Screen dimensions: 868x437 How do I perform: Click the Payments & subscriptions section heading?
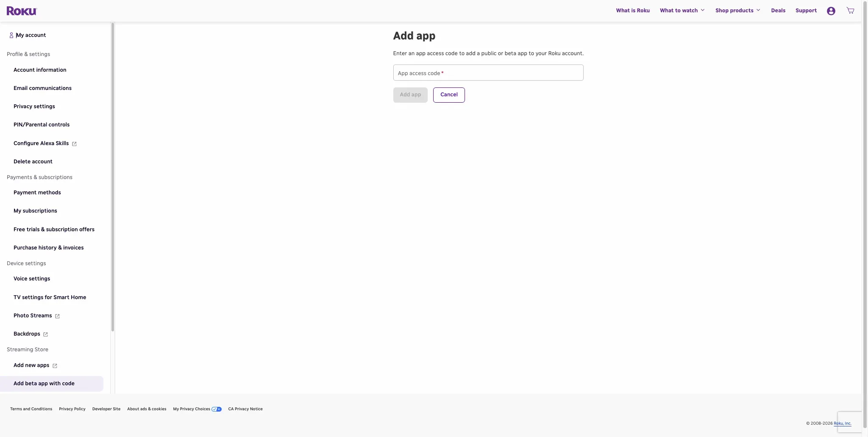(x=39, y=177)
